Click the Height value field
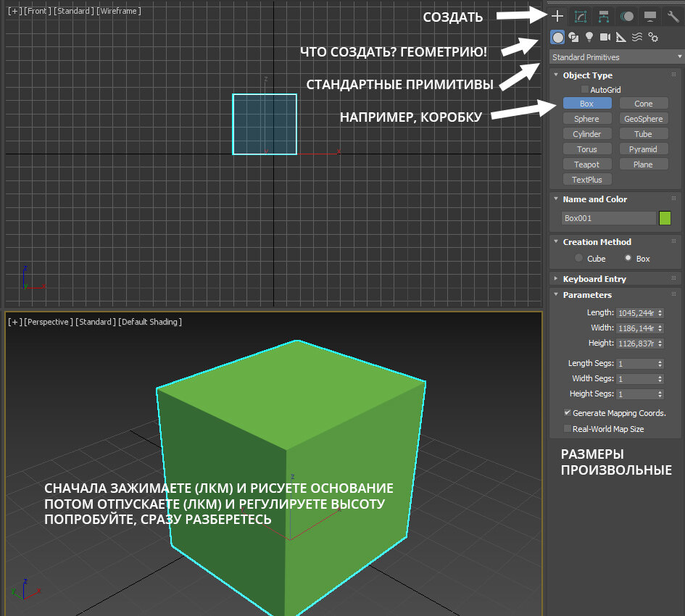This screenshot has height=616, width=685. pos(636,344)
